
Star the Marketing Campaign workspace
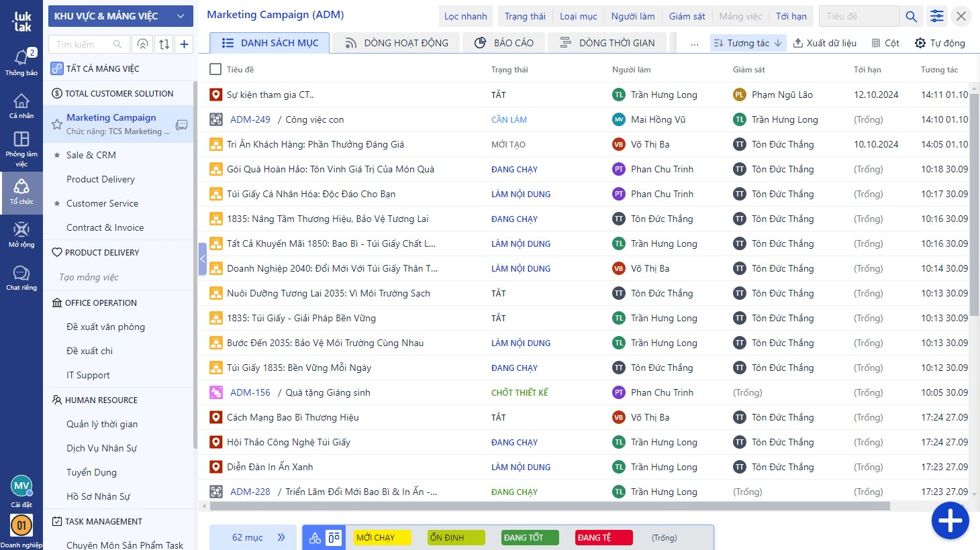(x=57, y=124)
